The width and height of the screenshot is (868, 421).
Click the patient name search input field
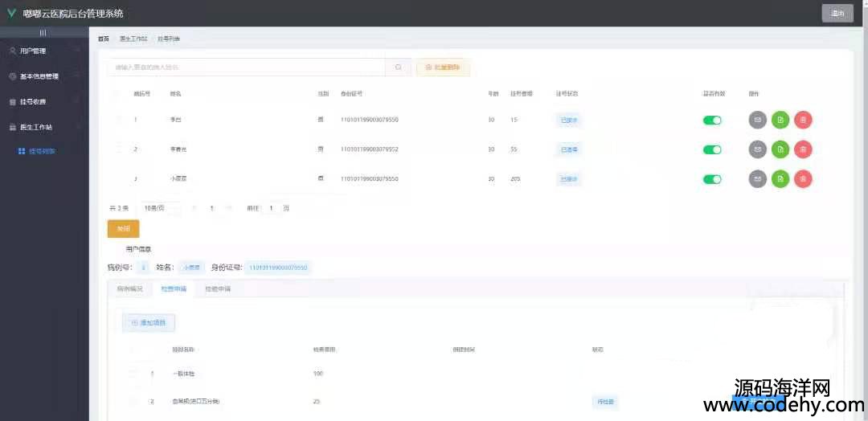coord(248,67)
